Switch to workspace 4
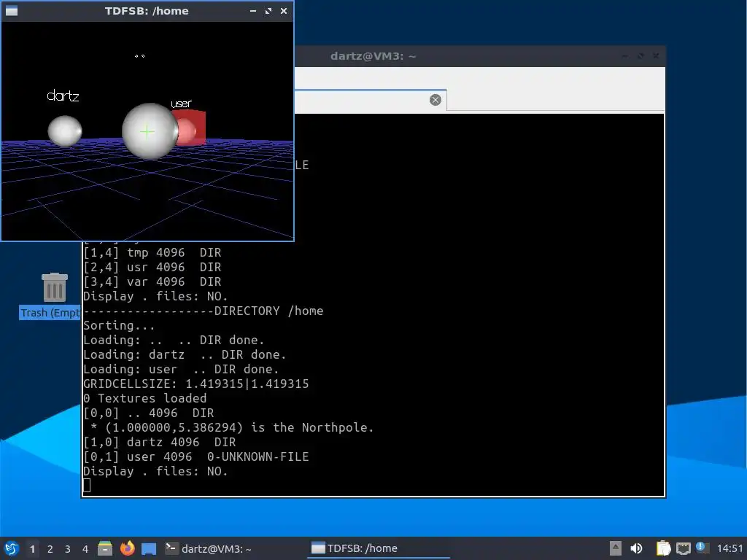Viewport: 747px width, 560px height. coord(85,549)
